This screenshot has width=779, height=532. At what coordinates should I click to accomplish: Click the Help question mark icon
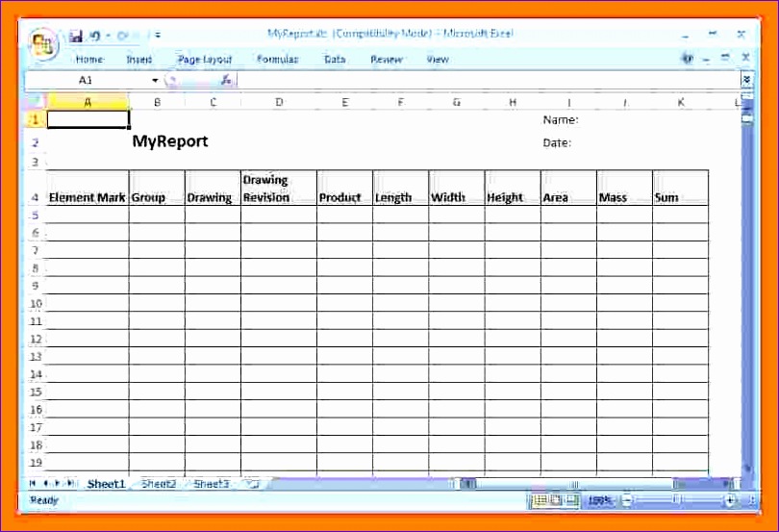coord(688,58)
